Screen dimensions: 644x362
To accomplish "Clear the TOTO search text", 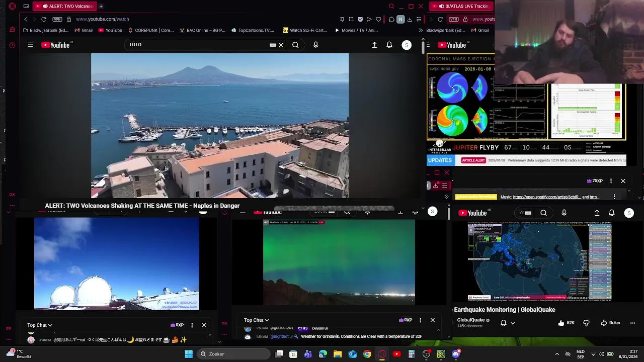I will [281, 45].
